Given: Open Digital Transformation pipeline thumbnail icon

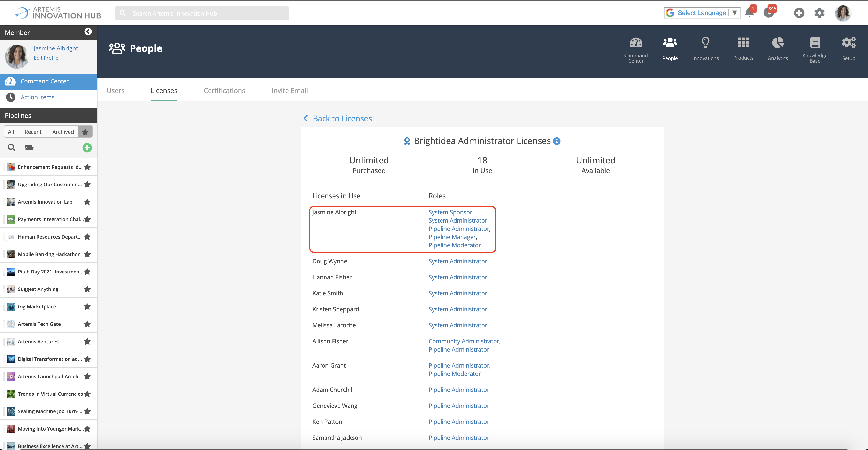Looking at the screenshot, I should tap(11, 359).
